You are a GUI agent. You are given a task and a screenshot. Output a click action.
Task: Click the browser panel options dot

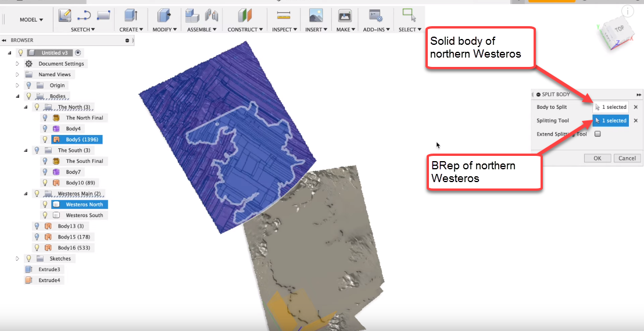pos(127,40)
